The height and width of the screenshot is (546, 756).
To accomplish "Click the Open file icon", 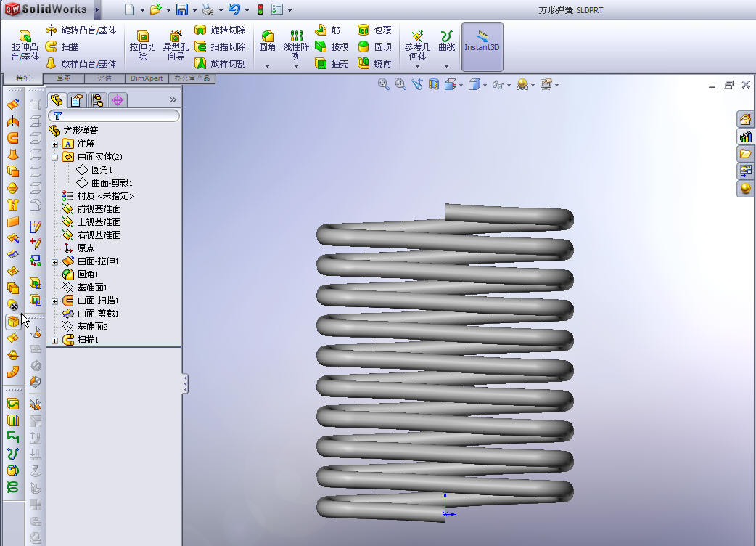I will click(x=155, y=9).
